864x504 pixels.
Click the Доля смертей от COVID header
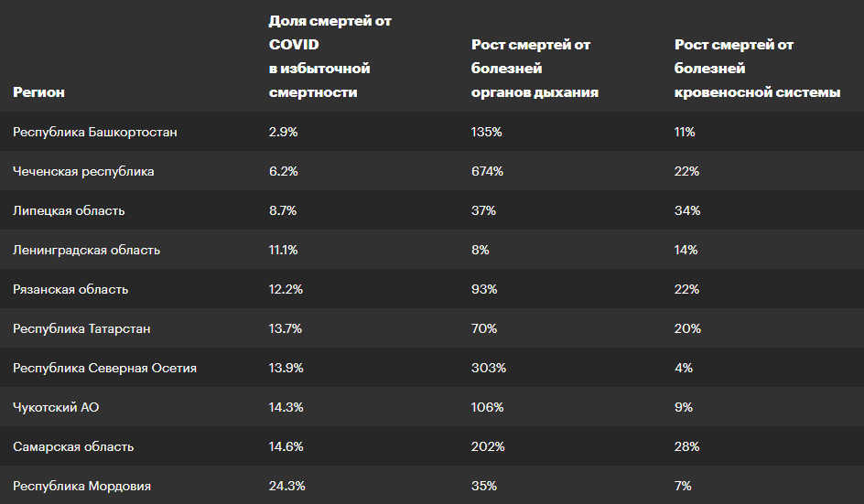pos(330,56)
